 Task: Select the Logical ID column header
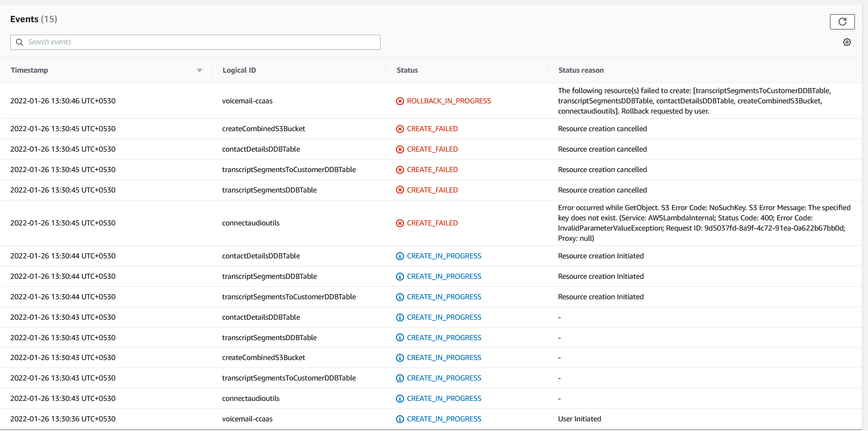coord(239,70)
